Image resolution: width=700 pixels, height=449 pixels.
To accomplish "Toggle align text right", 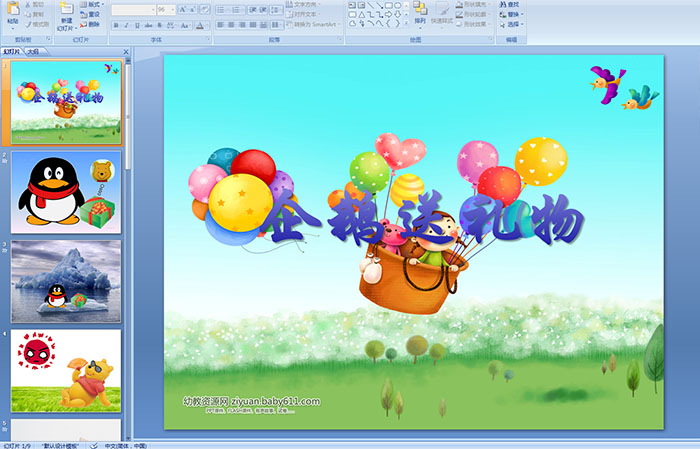I will coord(242,25).
